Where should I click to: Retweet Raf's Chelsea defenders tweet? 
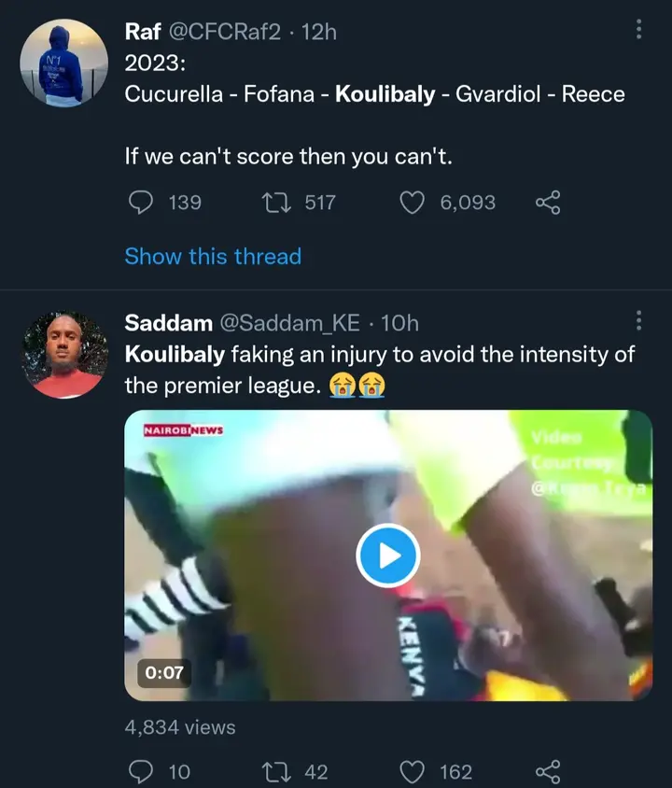[276, 203]
